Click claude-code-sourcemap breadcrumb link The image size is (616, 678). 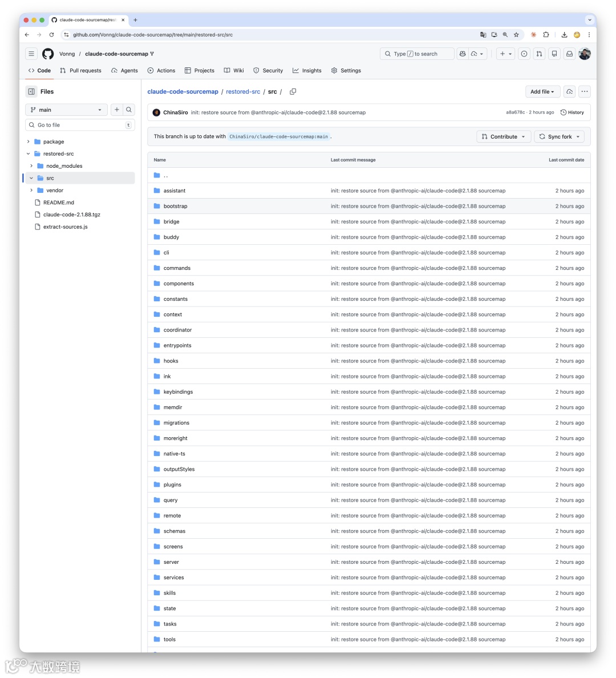coord(183,92)
